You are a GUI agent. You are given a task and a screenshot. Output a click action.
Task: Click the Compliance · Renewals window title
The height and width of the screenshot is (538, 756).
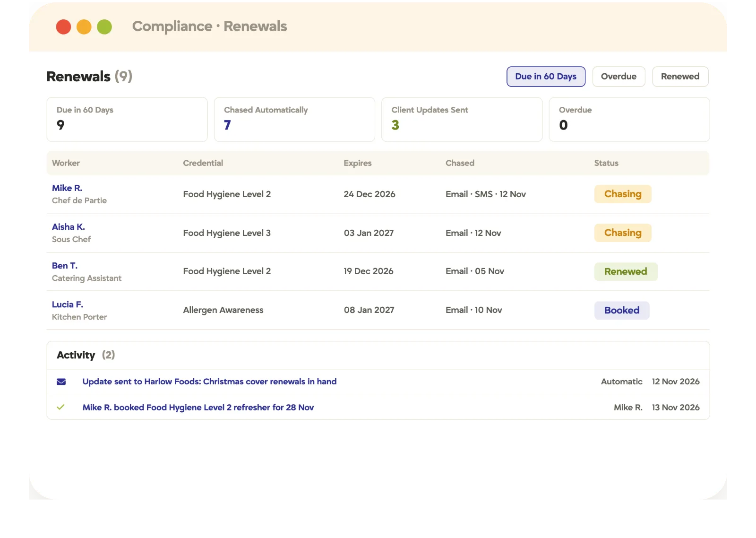(x=209, y=26)
